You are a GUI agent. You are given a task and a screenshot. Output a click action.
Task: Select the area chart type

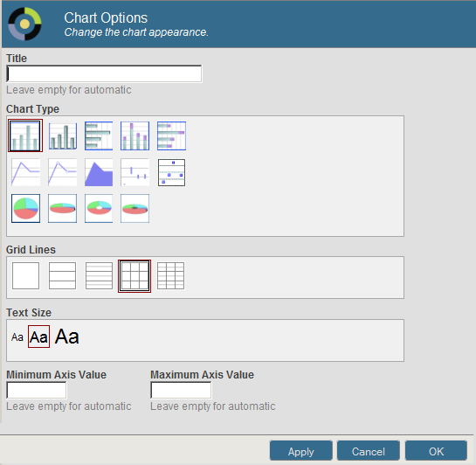(x=99, y=172)
